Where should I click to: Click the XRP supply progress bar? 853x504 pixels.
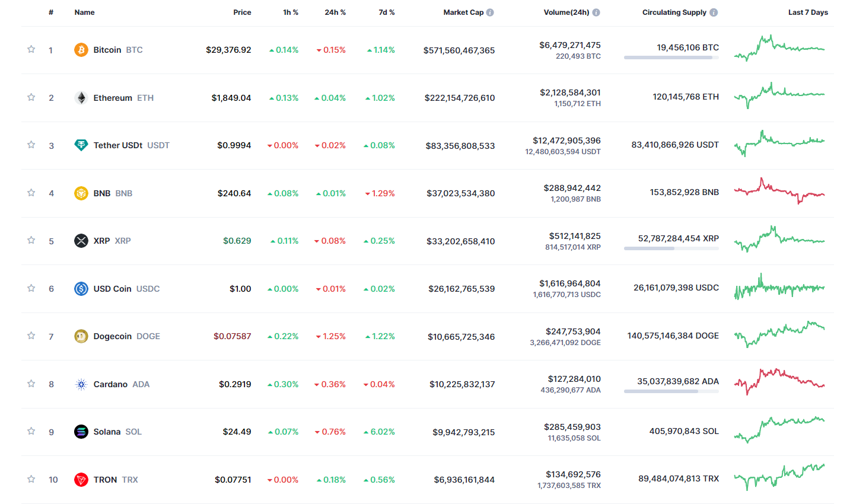(671, 248)
